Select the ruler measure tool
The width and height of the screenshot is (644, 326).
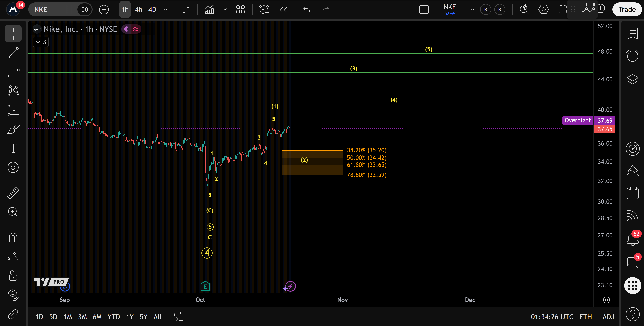click(13, 193)
